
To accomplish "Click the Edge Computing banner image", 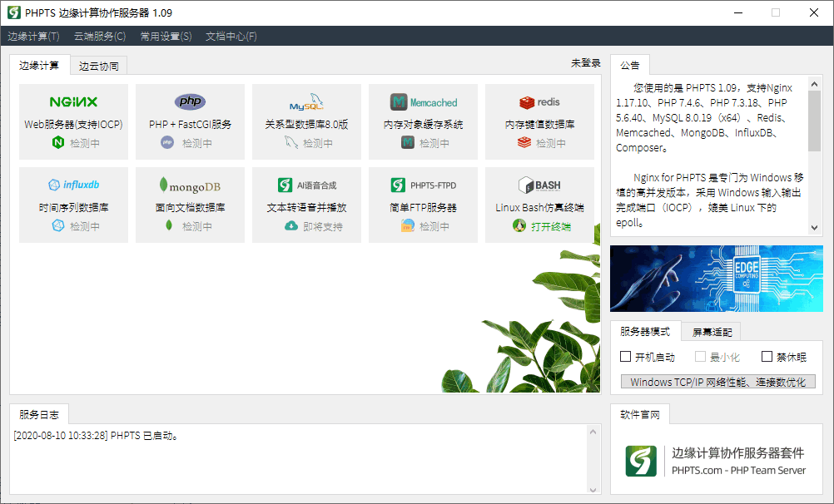I will pos(717,278).
